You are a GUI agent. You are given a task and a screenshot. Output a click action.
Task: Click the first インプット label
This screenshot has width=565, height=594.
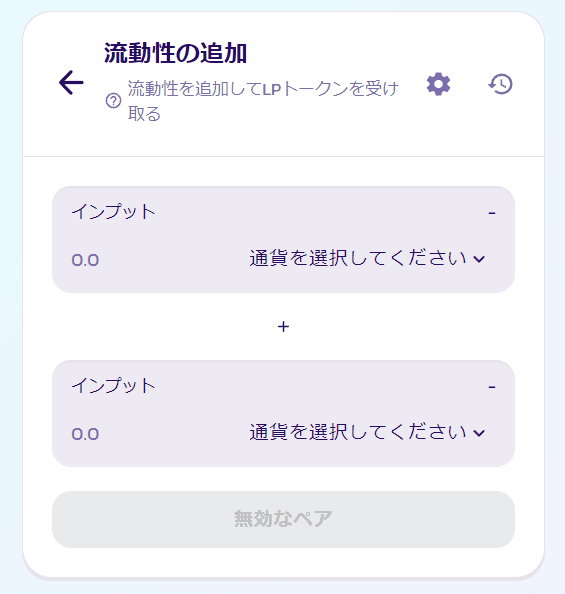pos(113,211)
